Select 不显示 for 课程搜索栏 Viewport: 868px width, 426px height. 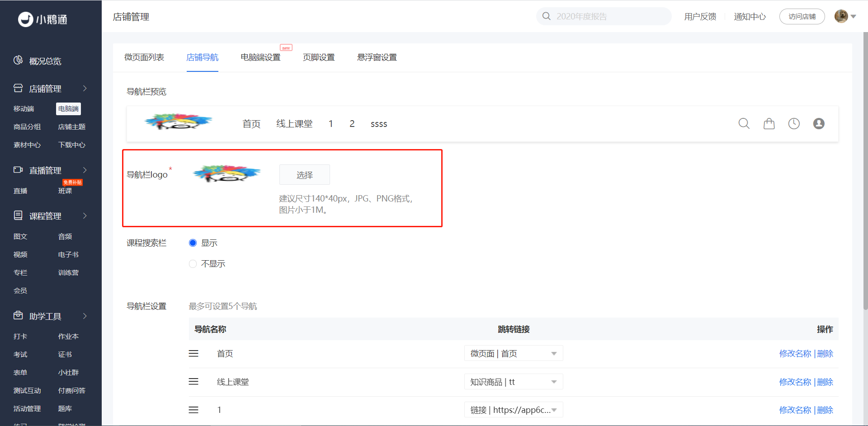coord(193,264)
